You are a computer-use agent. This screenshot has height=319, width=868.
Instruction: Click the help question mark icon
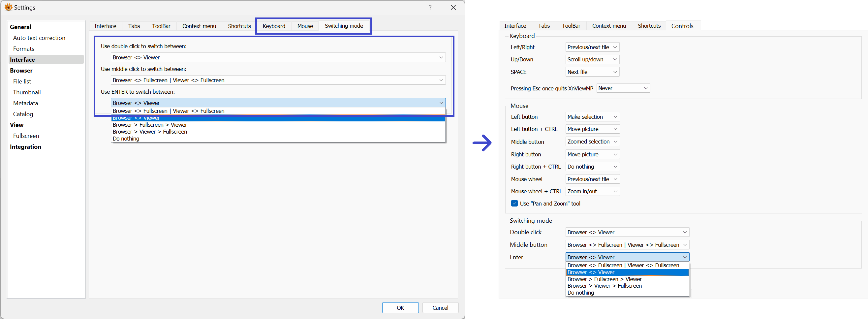tap(430, 7)
